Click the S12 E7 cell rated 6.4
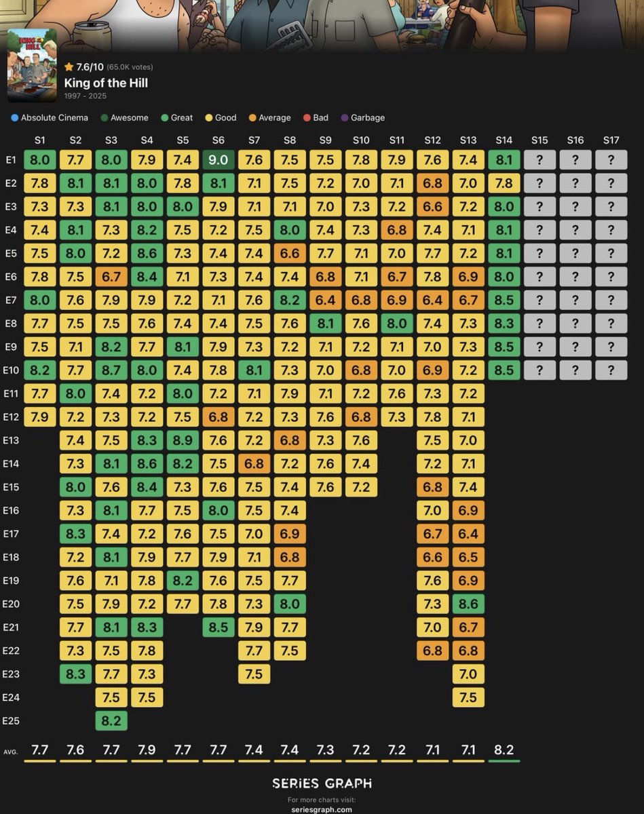 coord(432,301)
